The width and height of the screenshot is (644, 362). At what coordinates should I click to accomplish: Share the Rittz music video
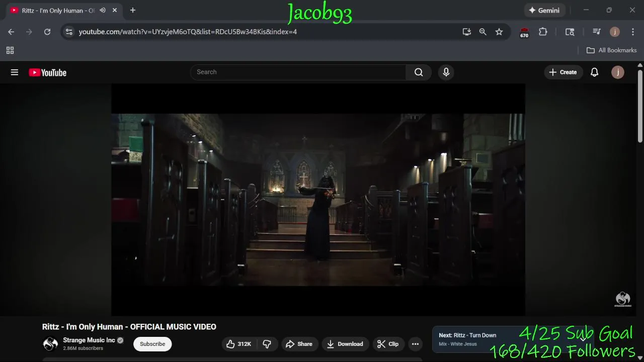point(299,344)
